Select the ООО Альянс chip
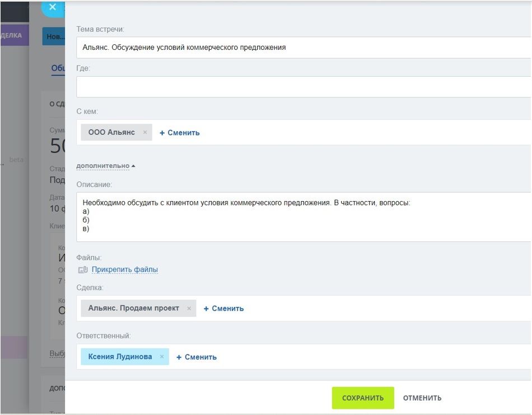Screen dimensions: 532x415 pos(111,133)
